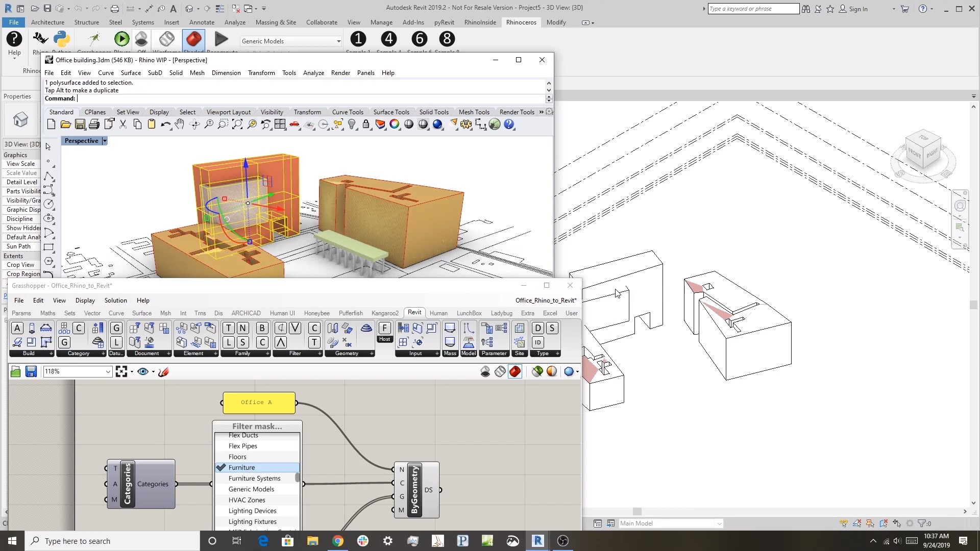The image size is (980, 551).
Task: Launch Grasshopper from the Revit ribbon
Action: (94, 39)
